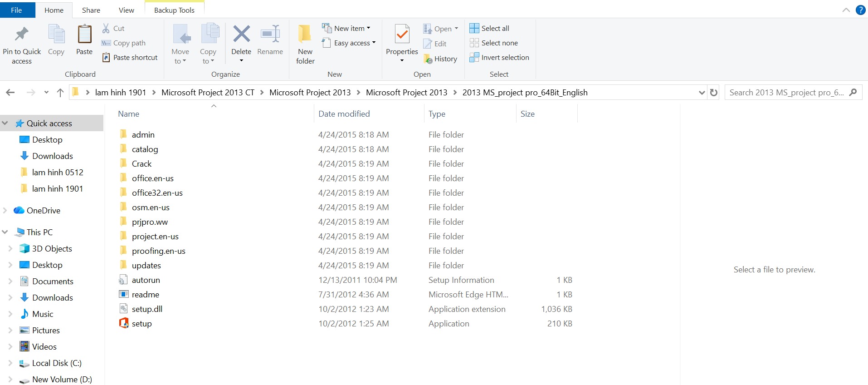Image resolution: width=868 pixels, height=385 pixels.
Task: Collapse the This PC tree node
Action: (5, 232)
